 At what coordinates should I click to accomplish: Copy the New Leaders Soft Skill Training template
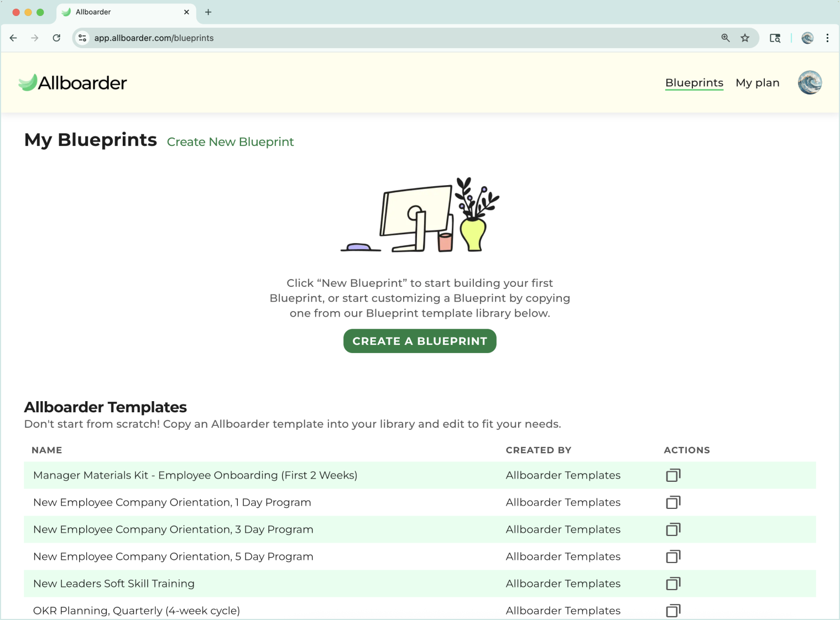pyautogui.click(x=673, y=584)
